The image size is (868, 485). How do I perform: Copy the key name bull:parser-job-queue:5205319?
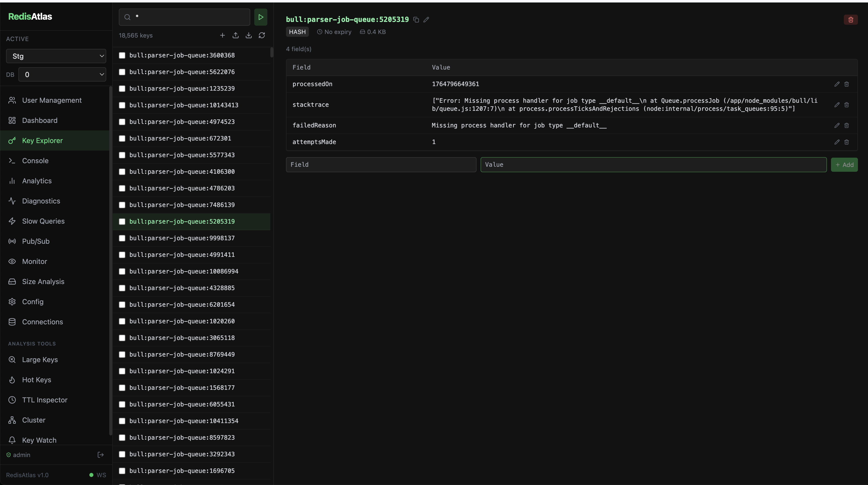click(416, 20)
